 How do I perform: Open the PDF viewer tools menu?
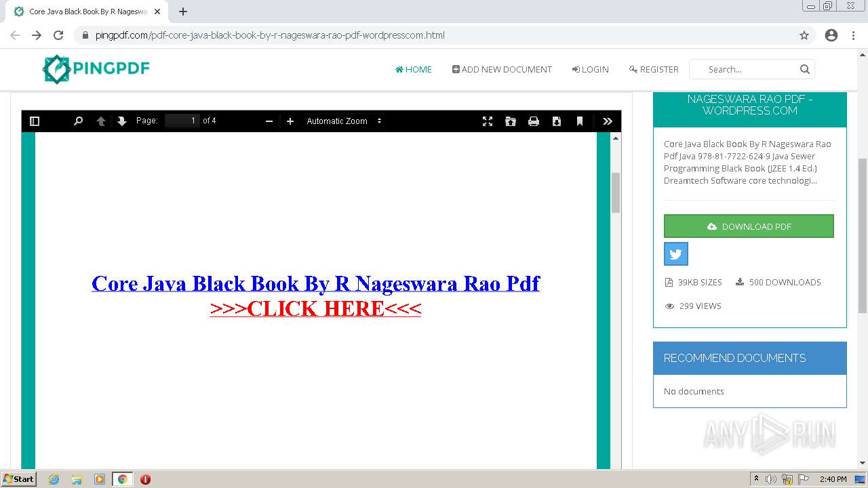coord(608,121)
